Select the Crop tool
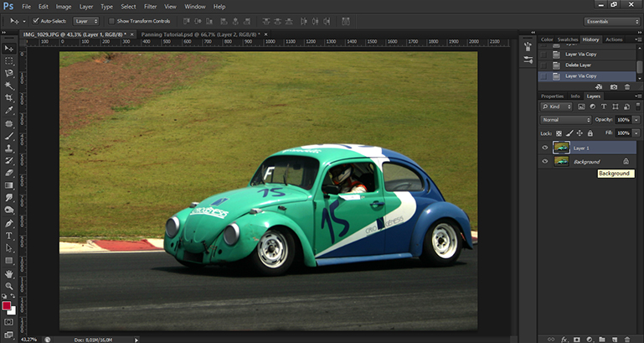This screenshot has height=343, width=644. 8,97
